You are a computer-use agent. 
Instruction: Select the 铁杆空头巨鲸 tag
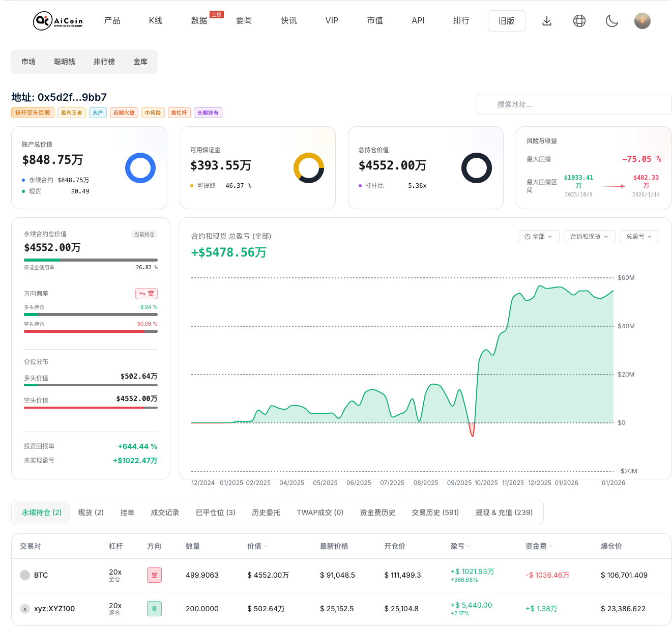[x=33, y=112]
